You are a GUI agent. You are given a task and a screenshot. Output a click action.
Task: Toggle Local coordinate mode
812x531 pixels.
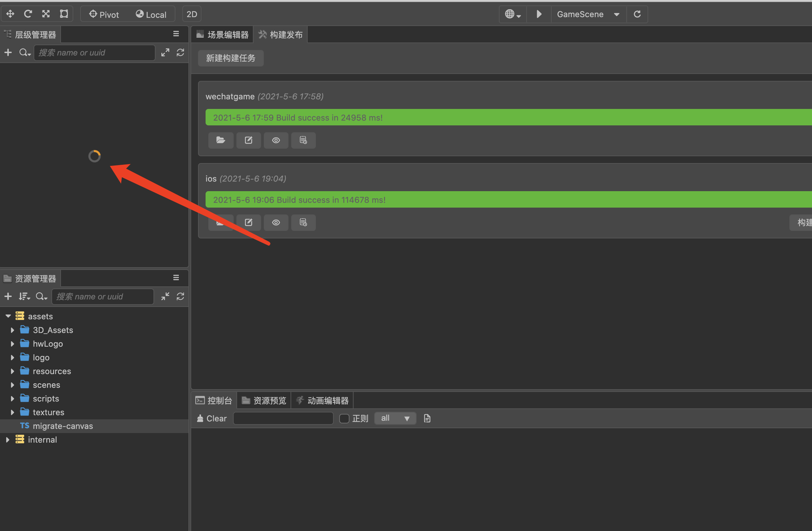(151, 14)
